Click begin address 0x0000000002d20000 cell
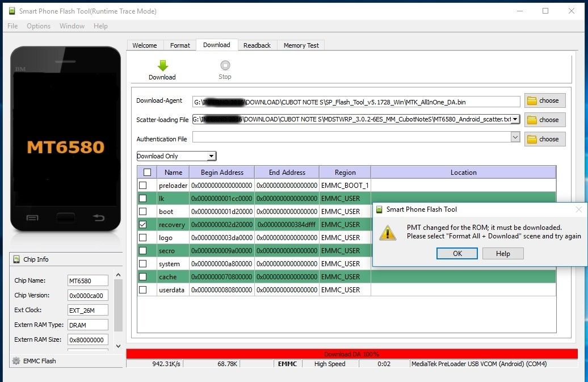 (222, 225)
